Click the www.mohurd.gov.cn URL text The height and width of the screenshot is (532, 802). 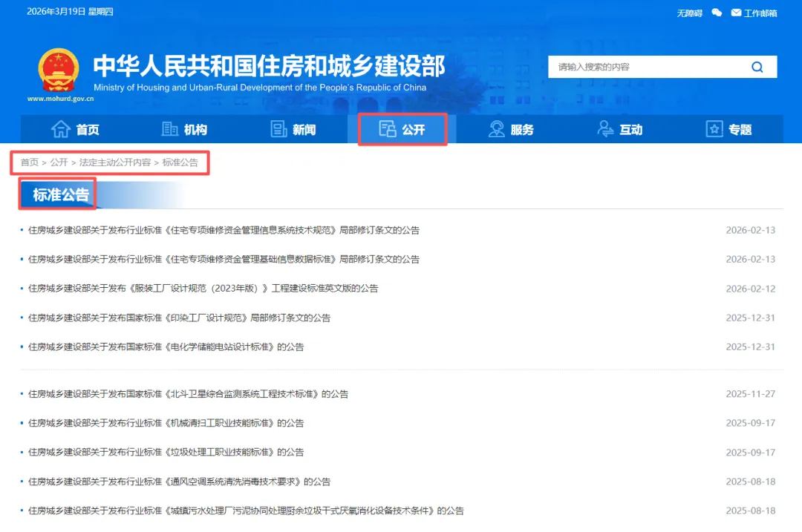[x=60, y=99]
